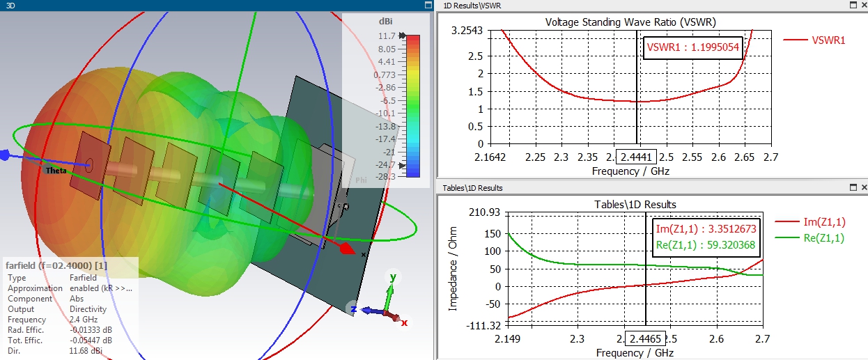868x360 pixels.
Task: Click the lower color bar range arrow
Action: point(402,165)
